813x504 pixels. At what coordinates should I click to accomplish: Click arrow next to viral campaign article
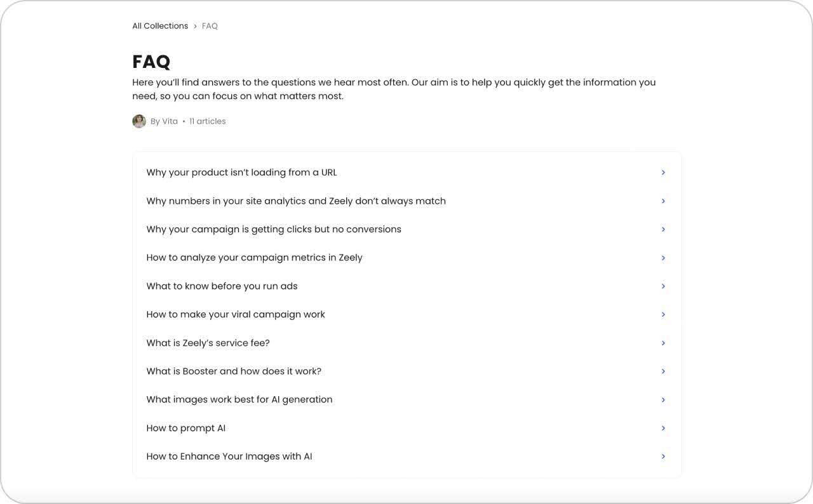pos(663,314)
